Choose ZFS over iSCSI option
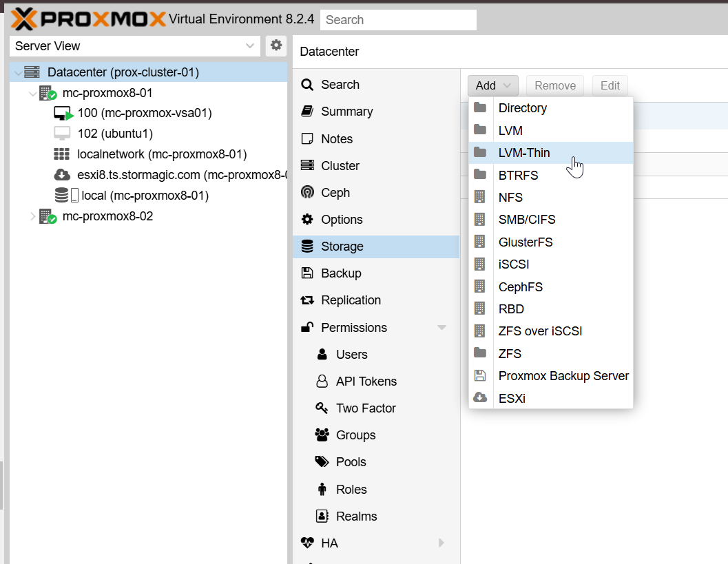The height and width of the screenshot is (564, 728). click(550, 331)
